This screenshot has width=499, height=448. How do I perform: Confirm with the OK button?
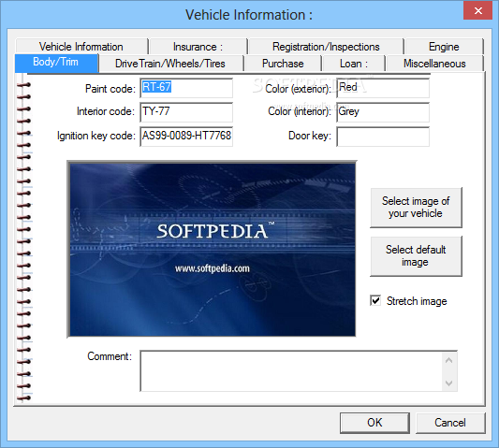click(x=374, y=423)
